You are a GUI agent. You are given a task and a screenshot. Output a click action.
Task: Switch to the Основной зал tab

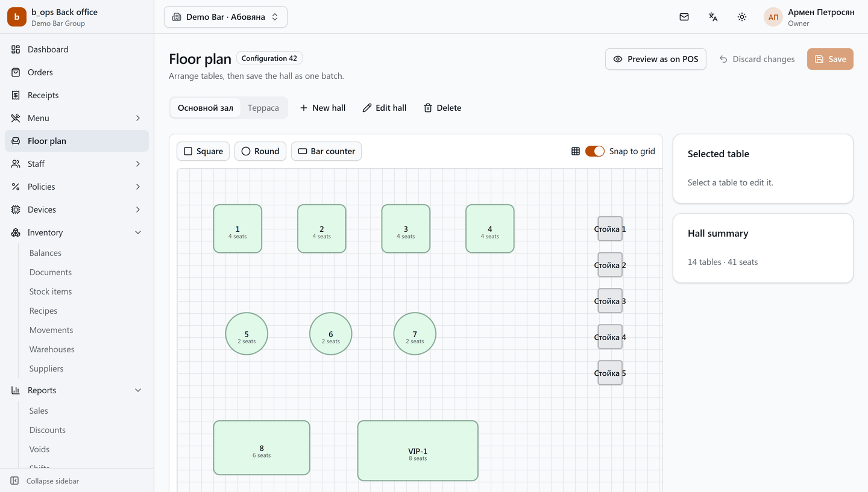pyautogui.click(x=206, y=108)
